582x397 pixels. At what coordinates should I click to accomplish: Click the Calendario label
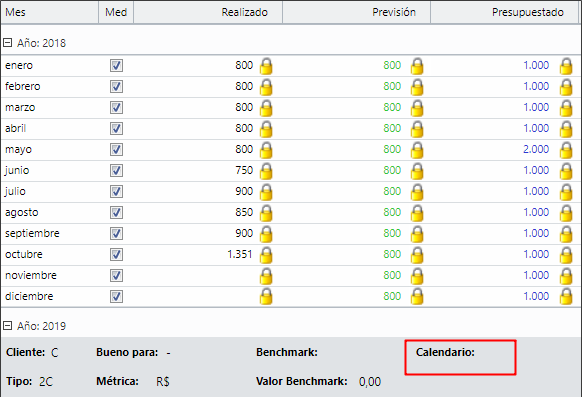(445, 352)
